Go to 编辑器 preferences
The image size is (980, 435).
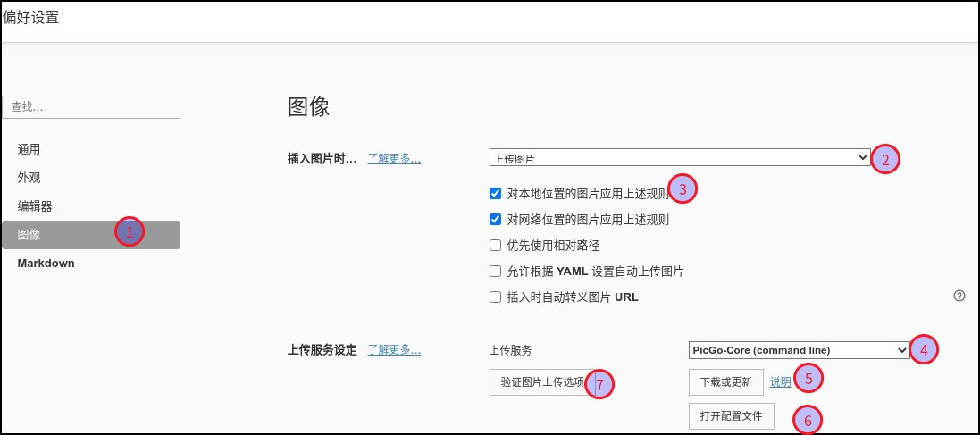coord(35,206)
